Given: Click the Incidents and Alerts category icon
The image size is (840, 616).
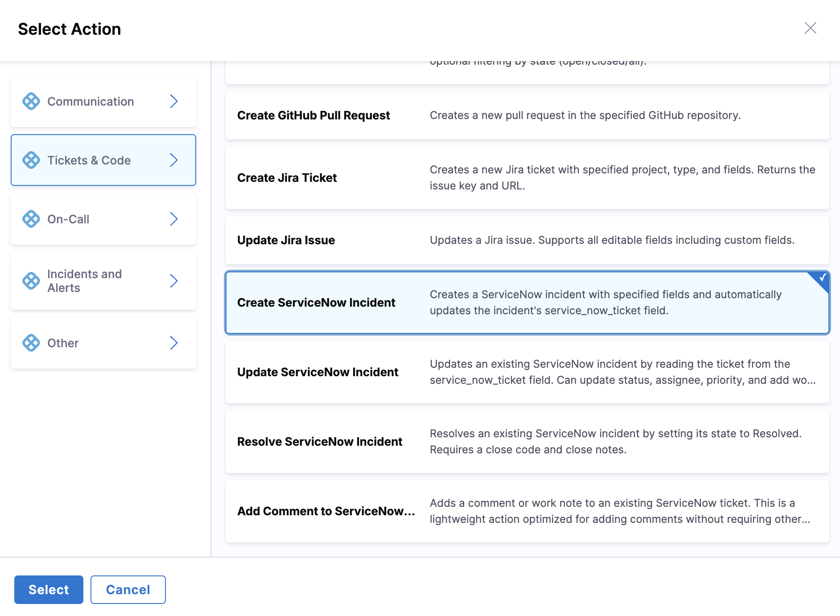Looking at the screenshot, I should [31, 281].
